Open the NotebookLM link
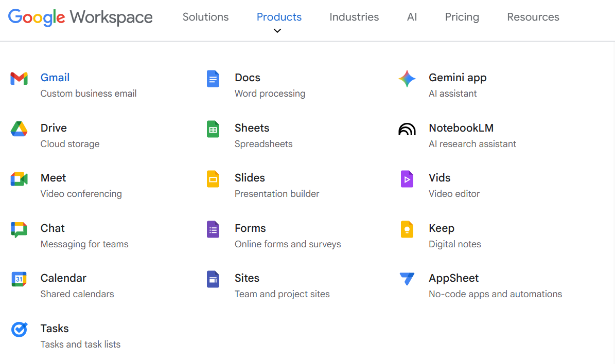Image resolution: width=615 pixels, height=364 pixels. coord(461,128)
